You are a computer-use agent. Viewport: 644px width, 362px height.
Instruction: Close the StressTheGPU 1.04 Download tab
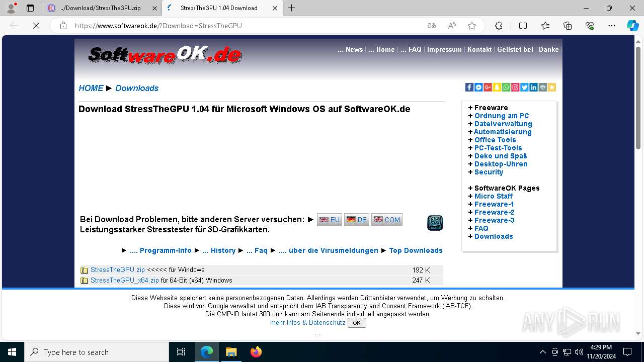tap(274, 8)
